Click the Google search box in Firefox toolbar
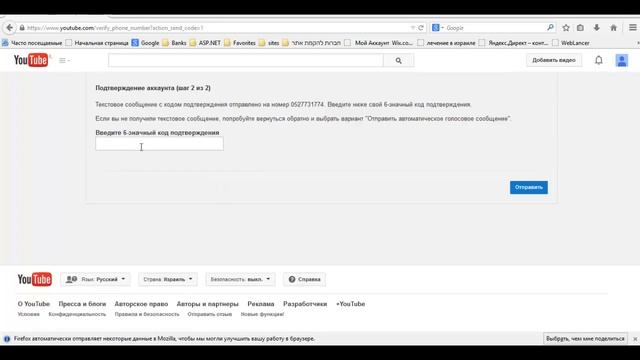Image resolution: width=640 pixels, height=360 pixels. [495, 28]
